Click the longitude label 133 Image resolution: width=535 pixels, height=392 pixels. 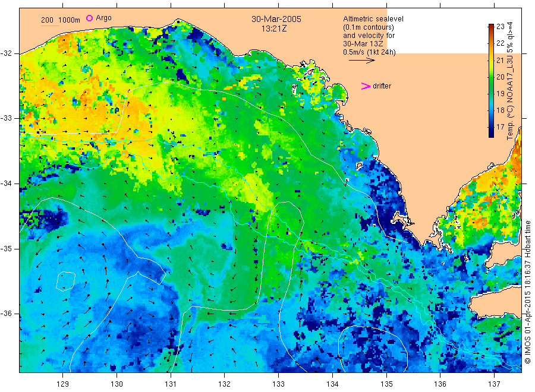(x=278, y=384)
